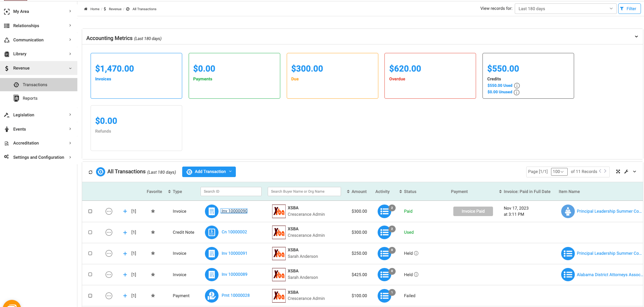This screenshot has height=307, width=644.
Task: Click invoice icon beside Inv 10000089
Action: click(x=212, y=274)
